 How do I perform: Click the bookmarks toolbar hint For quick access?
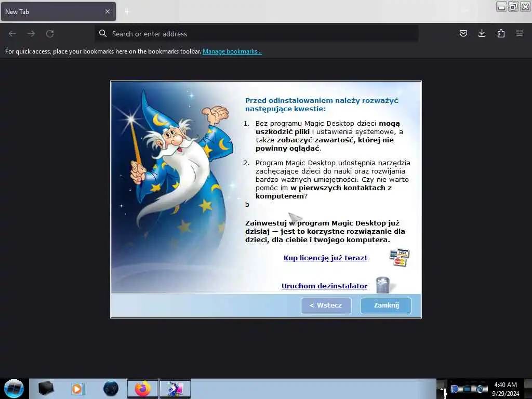pyautogui.click(x=103, y=51)
